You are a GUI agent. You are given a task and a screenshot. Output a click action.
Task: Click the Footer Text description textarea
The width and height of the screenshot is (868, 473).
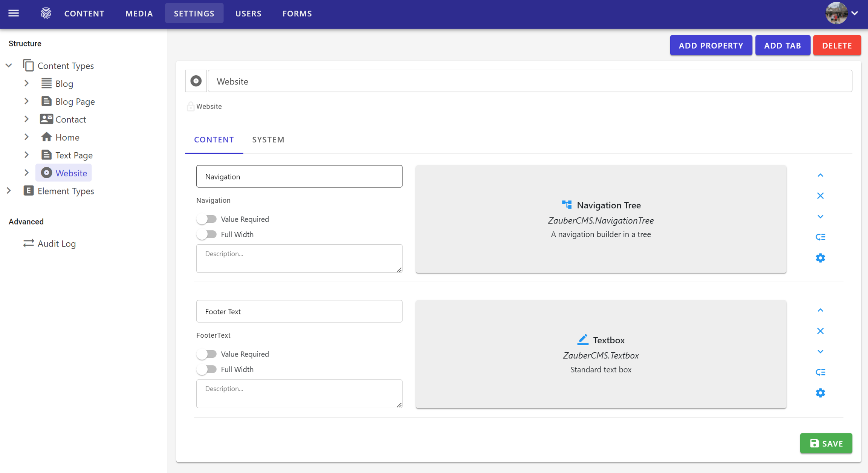[299, 393]
